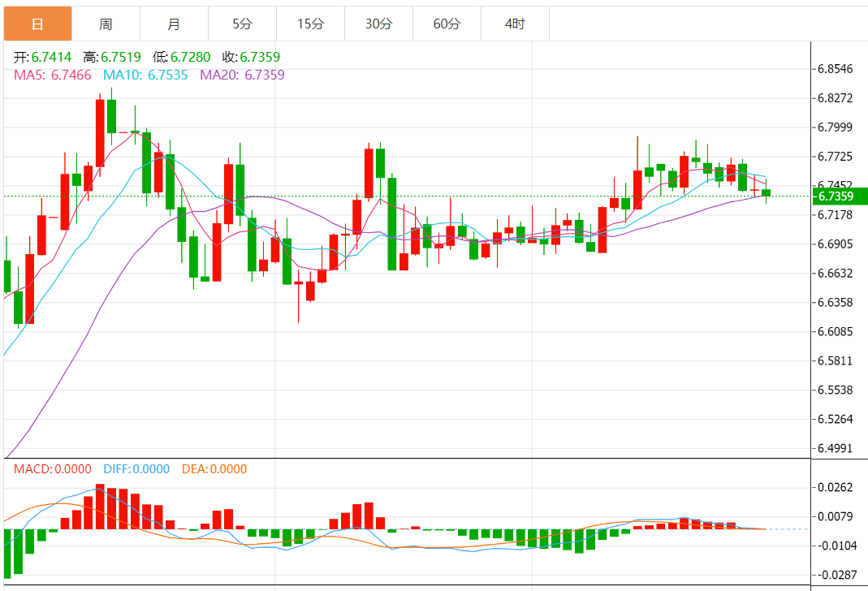Click the 6.8546 price axis label
Image resolution: width=868 pixels, height=591 pixels.
[835, 69]
